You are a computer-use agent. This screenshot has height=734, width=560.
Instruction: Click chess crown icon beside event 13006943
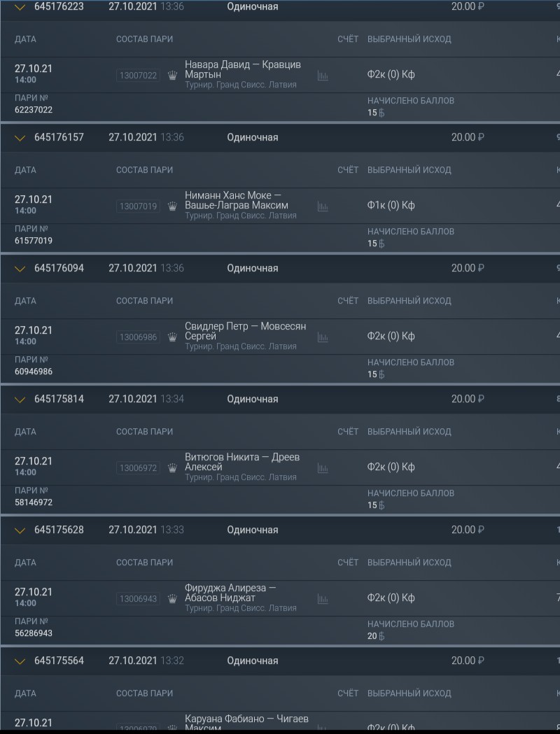[x=172, y=599]
